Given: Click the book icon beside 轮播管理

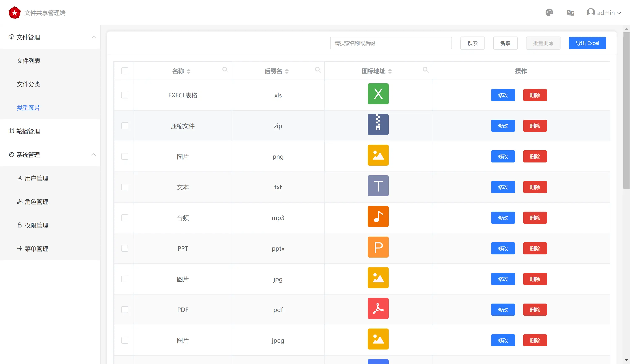Looking at the screenshot, I should coord(11,131).
